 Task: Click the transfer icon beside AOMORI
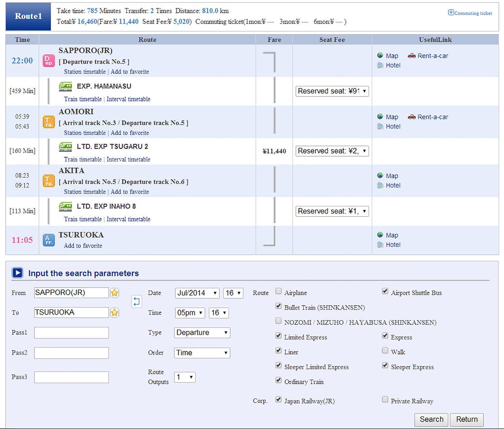tap(49, 122)
